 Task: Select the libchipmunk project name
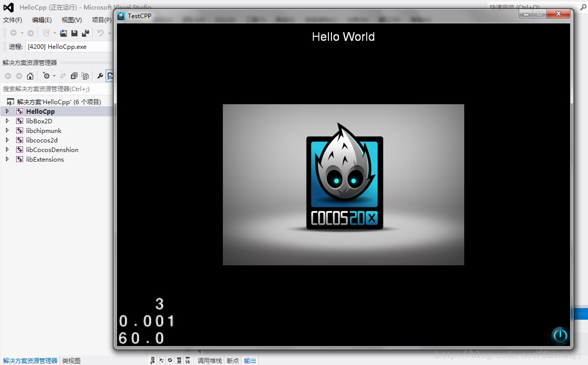[x=43, y=131]
